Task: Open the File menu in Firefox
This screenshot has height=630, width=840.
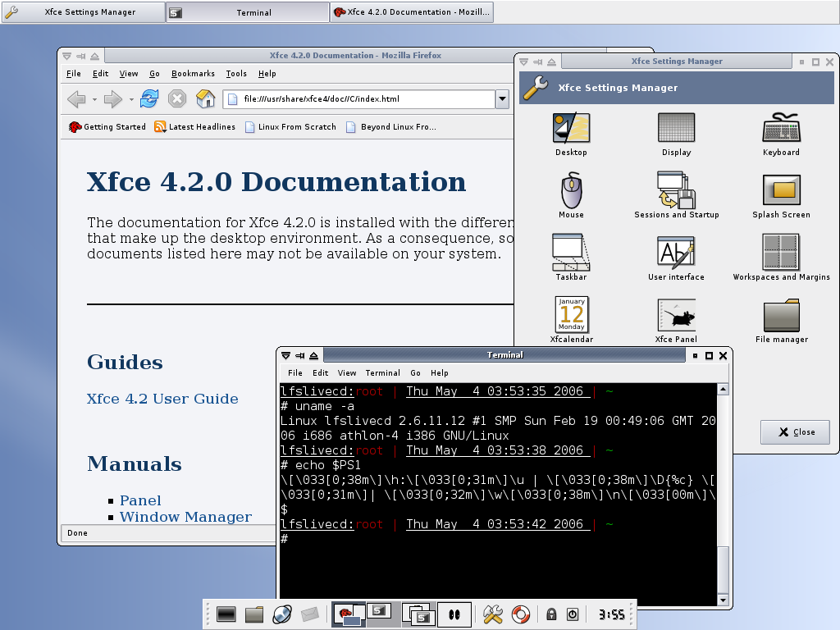Action: point(73,74)
